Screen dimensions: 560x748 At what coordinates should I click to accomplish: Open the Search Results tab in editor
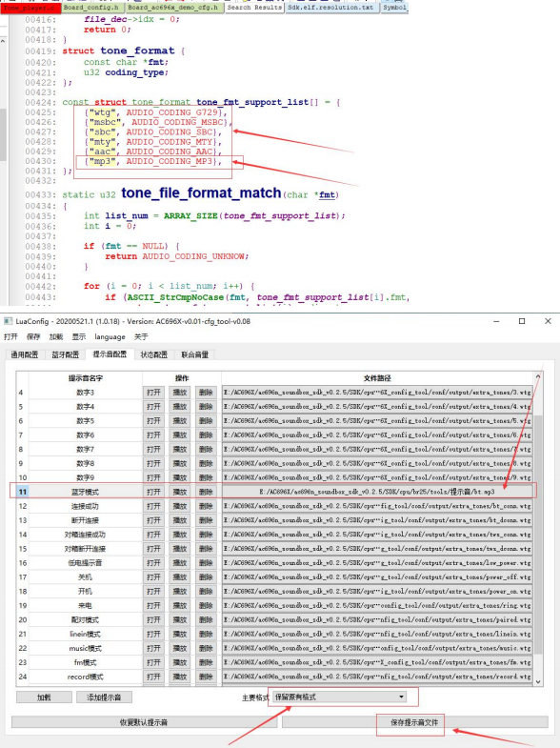[254, 8]
